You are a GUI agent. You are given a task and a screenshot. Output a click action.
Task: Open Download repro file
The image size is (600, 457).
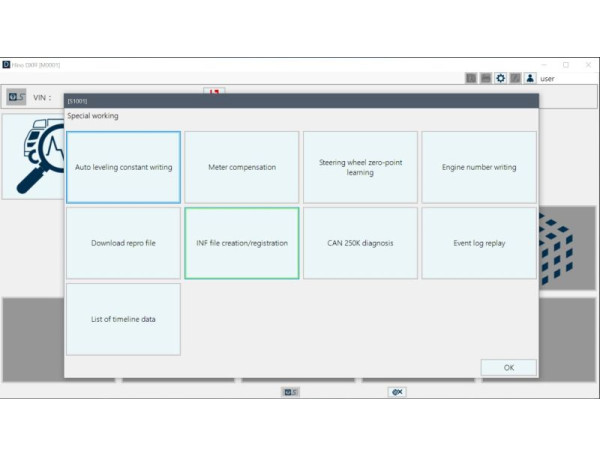[x=123, y=243]
